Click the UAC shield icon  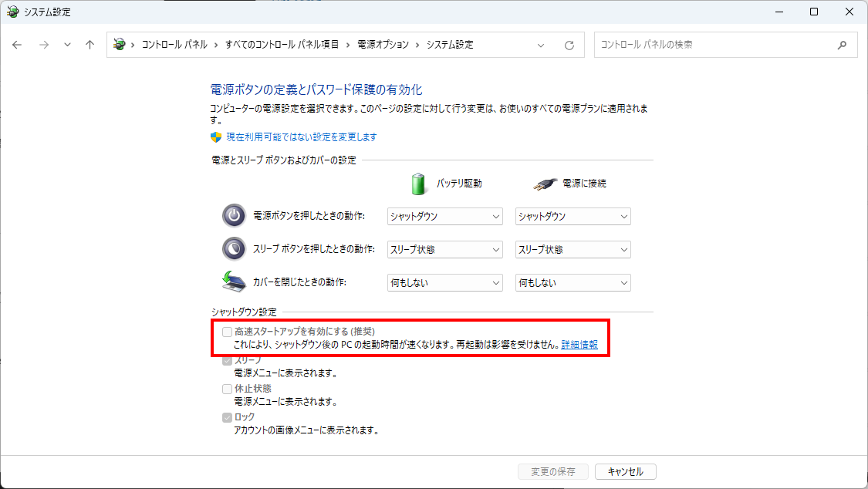click(x=216, y=137)
